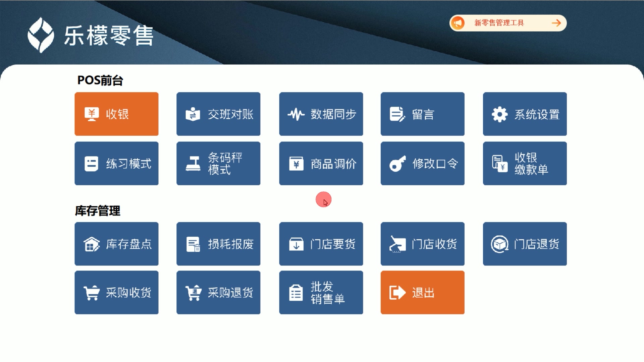Start 数据同步 via its label
This screenshot has height=362, width=644.
pos(333,114)
